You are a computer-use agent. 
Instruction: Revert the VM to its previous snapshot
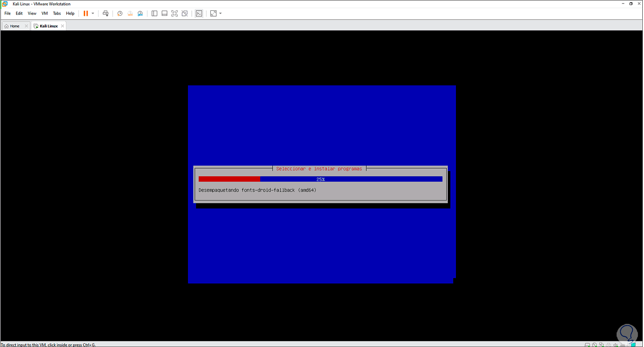[x=130, y=13]
